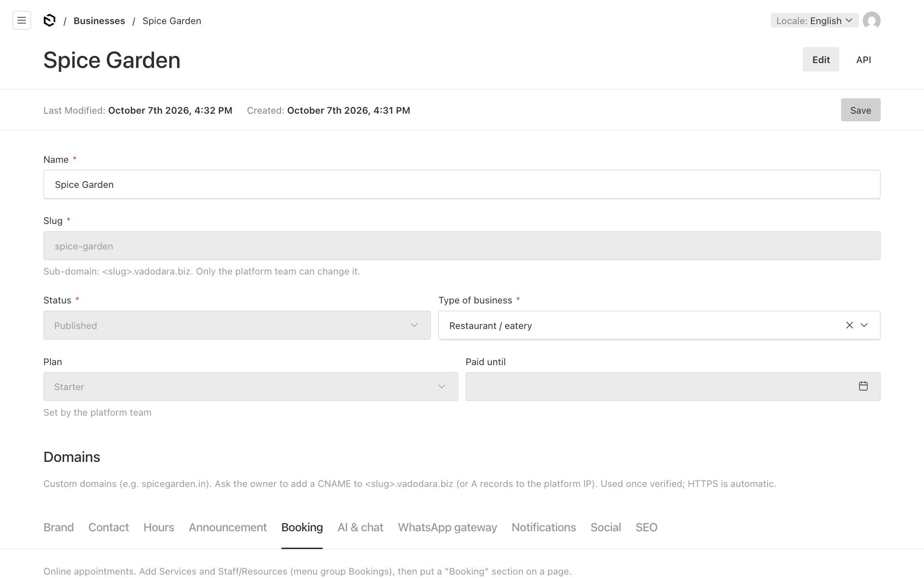Click the Payload logo home icon
Image resolution: width=924 pixels, height=578 pixels.
pyautogui.click(x=50, y=20)
